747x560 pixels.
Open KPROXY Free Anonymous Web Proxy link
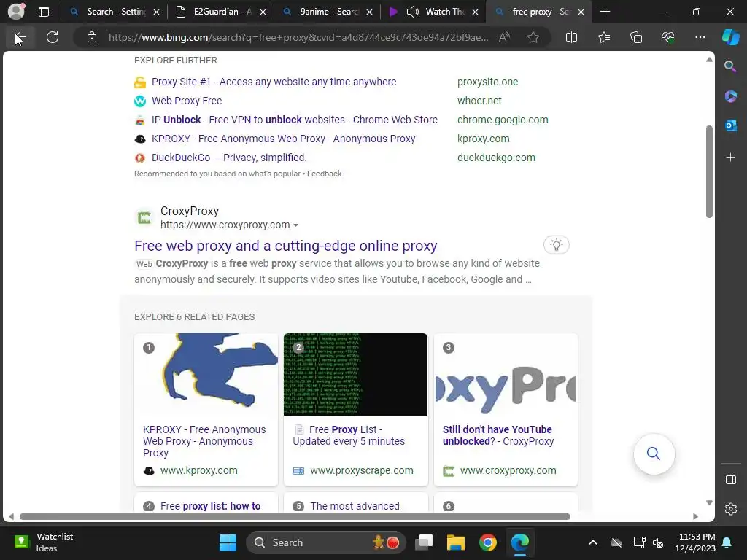[284, 139]
